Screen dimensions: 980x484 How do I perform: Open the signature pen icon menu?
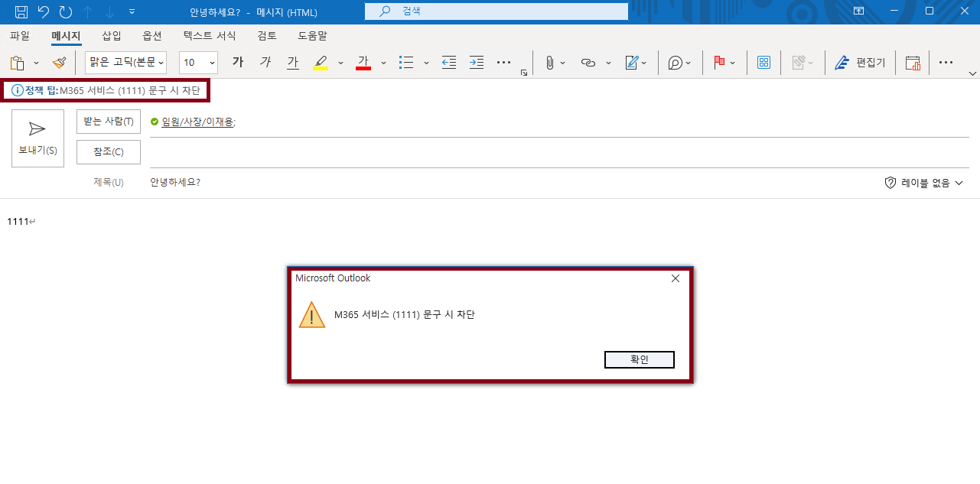635,63
